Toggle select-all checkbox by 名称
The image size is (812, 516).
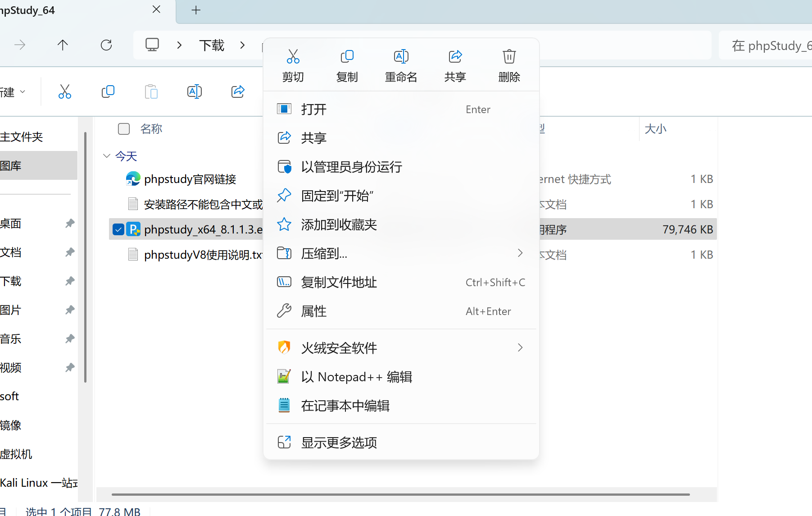click(x=124, y=129)
